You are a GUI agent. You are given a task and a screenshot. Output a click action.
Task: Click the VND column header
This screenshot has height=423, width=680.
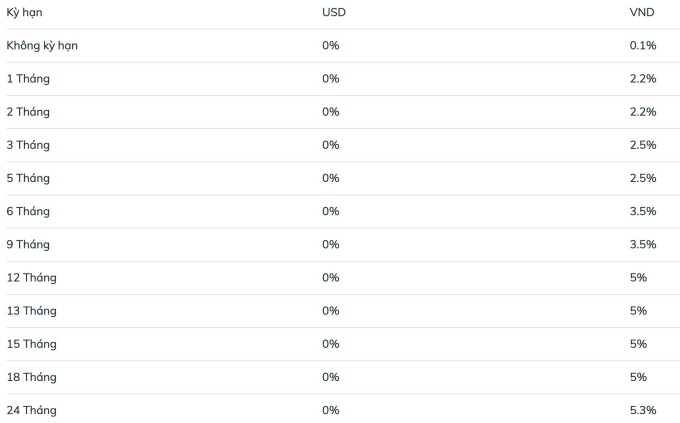pyautogui.click(x=641, y=13)
